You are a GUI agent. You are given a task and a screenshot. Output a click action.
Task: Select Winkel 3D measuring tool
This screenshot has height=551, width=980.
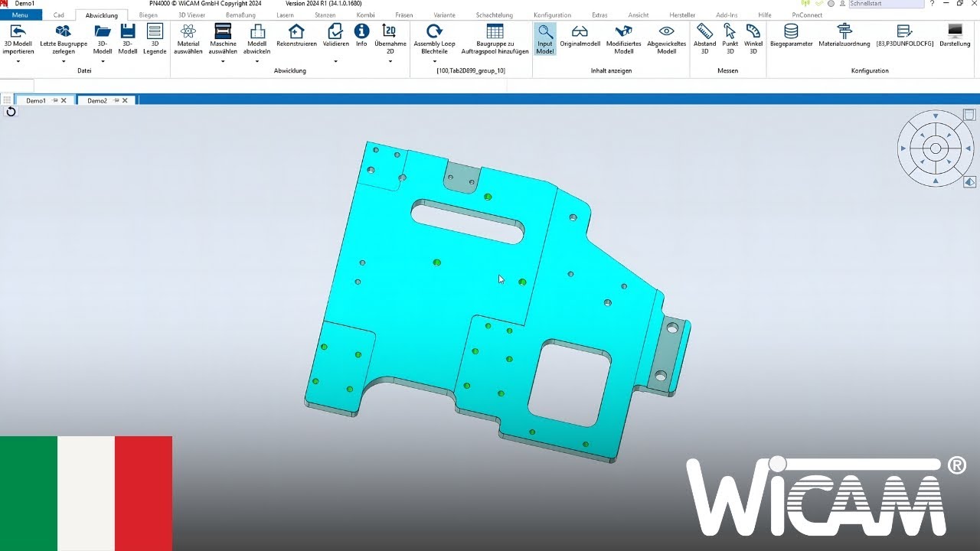pos(753,38)
